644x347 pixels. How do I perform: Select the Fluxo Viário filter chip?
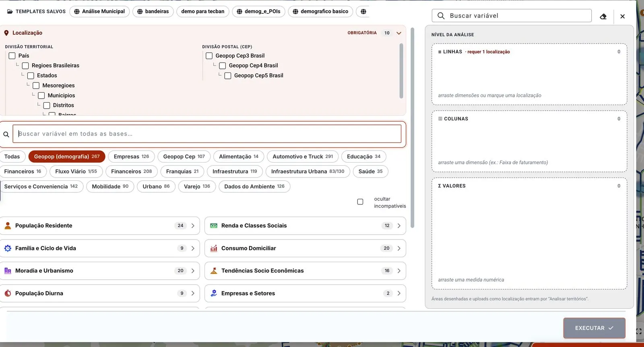click(x=76, y=171)
